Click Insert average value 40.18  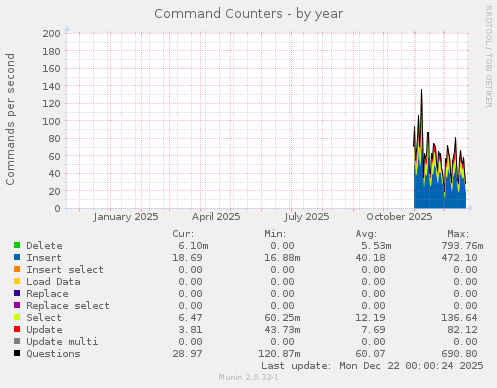[x=370, y=258]
